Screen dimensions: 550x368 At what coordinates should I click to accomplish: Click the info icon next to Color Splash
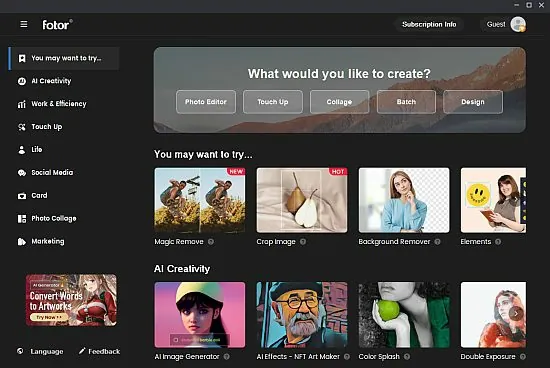(x=407, y=356)
